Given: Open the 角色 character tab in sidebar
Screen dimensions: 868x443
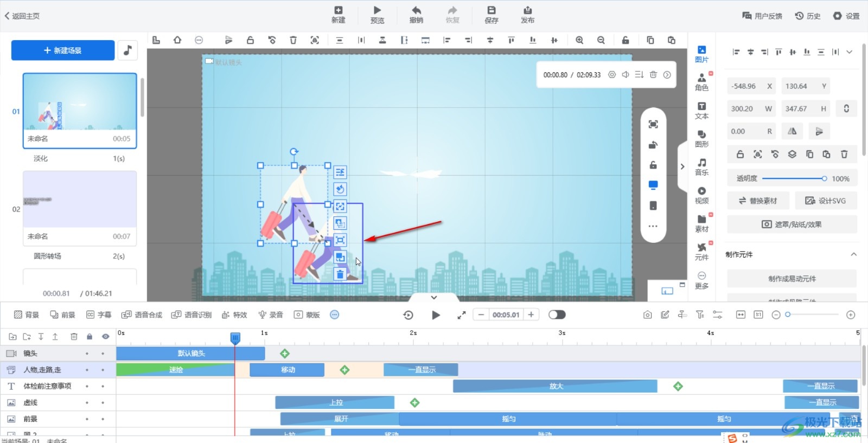Looking at the screenshot, I should tap(701, 82).
